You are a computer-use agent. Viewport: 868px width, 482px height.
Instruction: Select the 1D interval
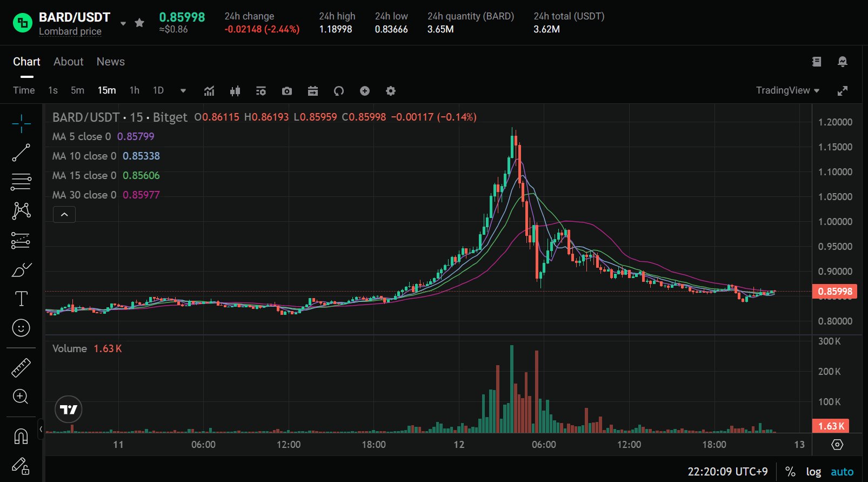tap(158, 90)
